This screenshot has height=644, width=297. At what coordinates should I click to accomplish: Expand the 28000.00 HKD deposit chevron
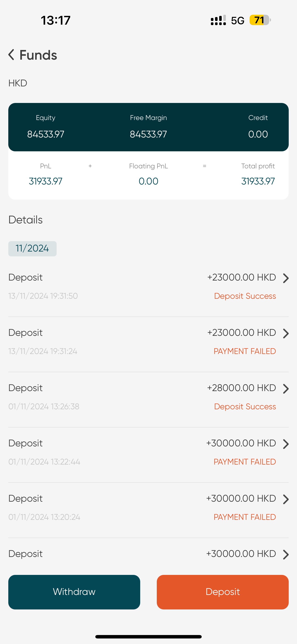point(286,389)
